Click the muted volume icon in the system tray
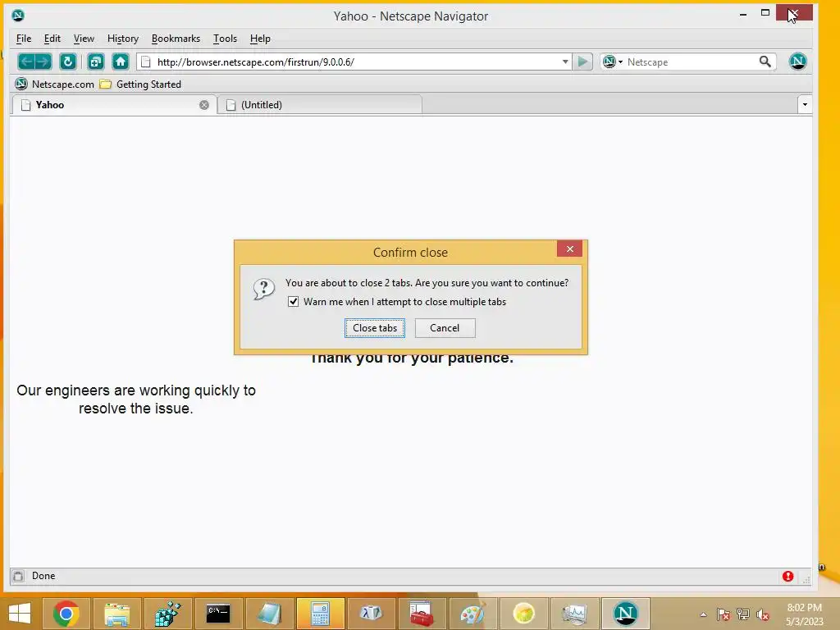The image size is (840, 630). tap(762, 614)
